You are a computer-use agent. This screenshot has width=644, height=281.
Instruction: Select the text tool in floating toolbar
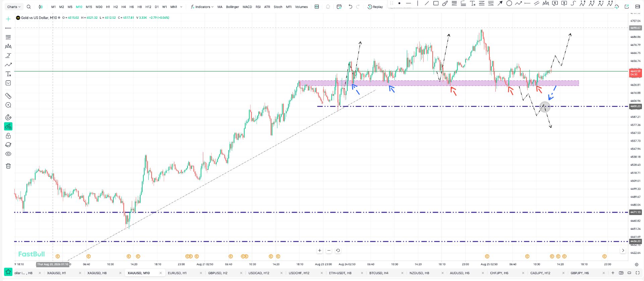click(473, 3)
